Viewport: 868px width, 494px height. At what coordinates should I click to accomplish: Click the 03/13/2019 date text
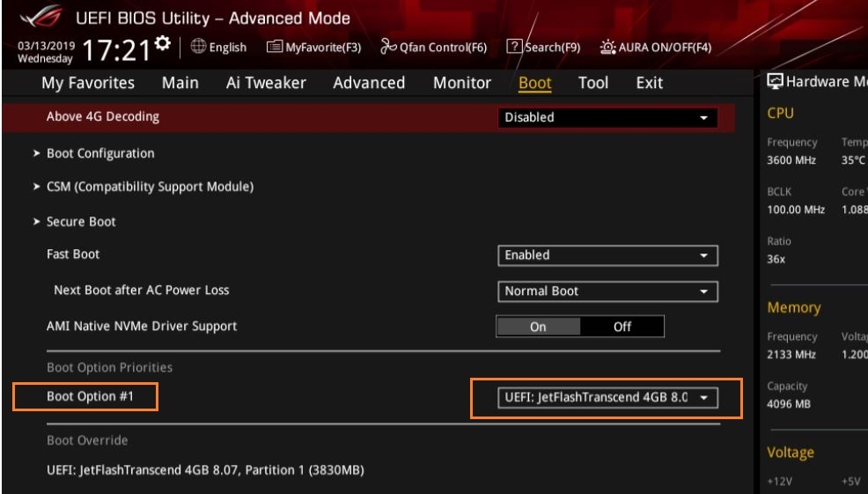pyautogui.click(x=46, y=46)
